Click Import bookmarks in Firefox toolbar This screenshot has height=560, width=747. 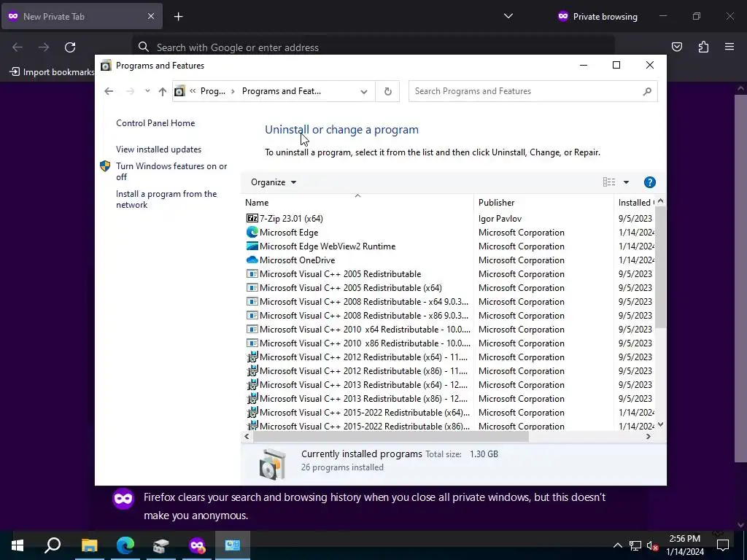pyautogui.click(x=53, y=72)
